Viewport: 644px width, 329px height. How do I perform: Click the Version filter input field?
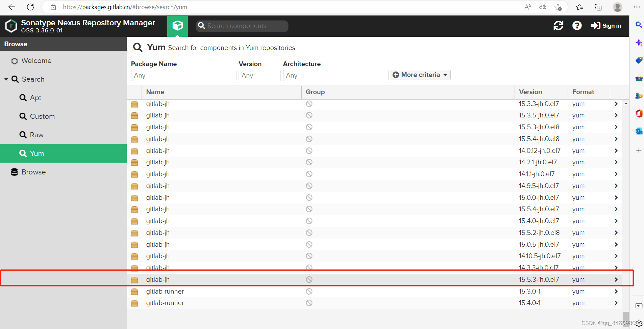(x=259, y=75)
